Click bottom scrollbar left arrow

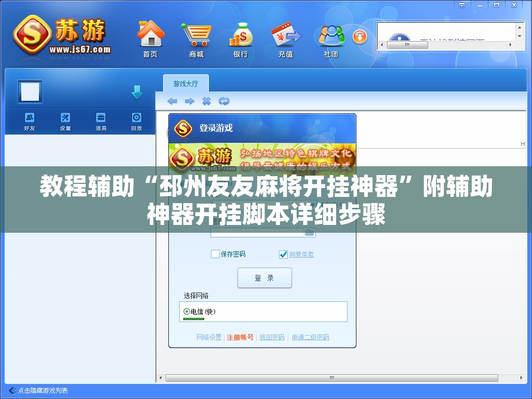coord(161,378)
